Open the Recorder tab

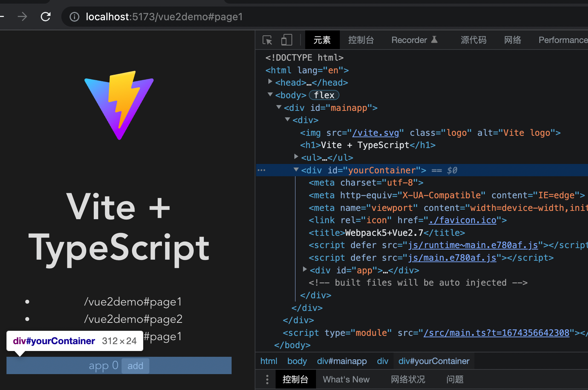pyautogui.click(x=414, y=40)
